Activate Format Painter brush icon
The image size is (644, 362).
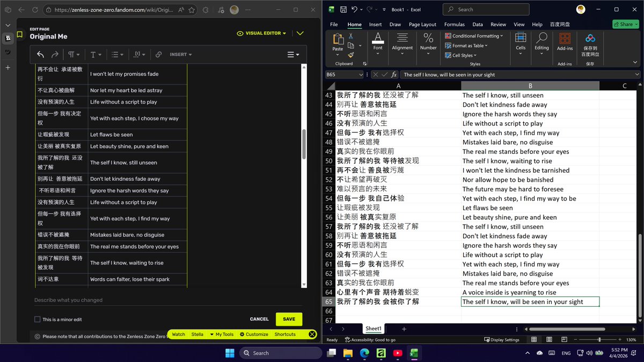pos(351,54)
